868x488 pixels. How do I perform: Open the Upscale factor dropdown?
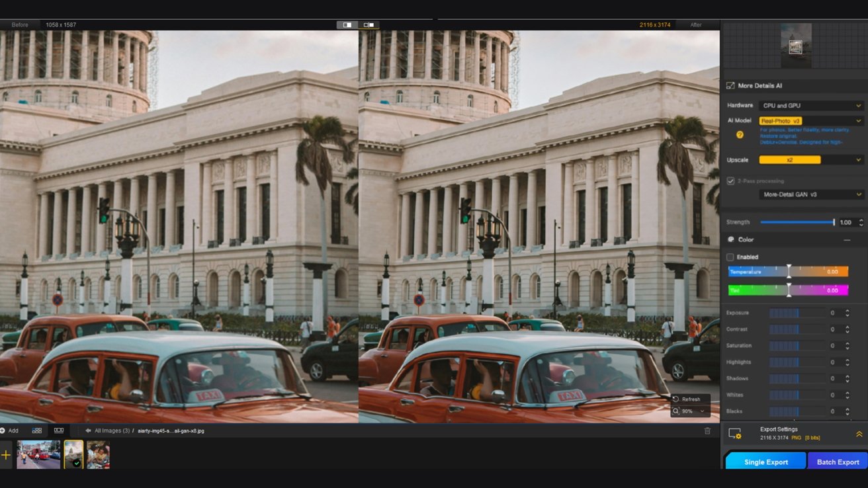[811, 160]
